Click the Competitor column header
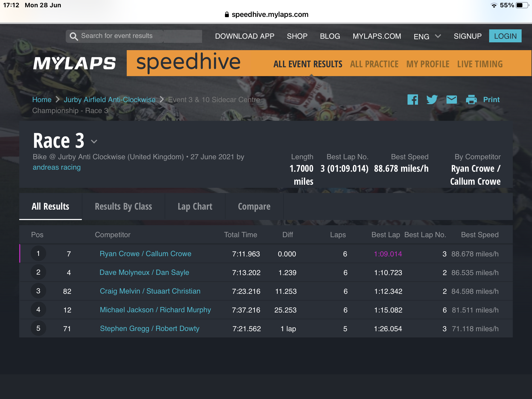Viewport: 532px width, 399px height. (x=113, y=235)
